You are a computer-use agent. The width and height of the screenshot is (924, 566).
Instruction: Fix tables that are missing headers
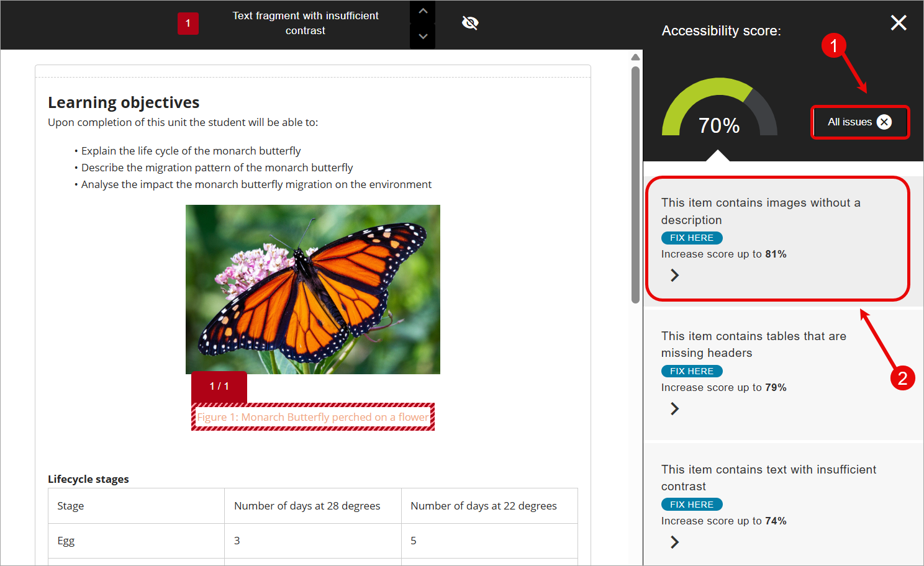tap(692, 371)
